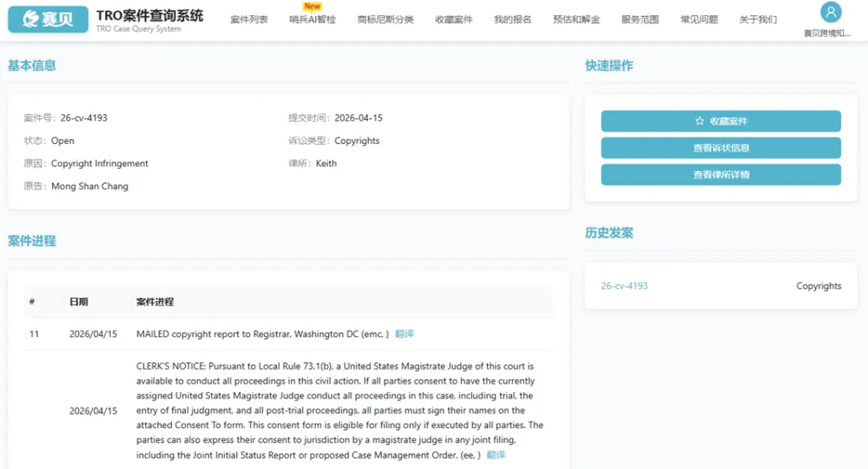Open 预估和解金 page
The height and width of the screenshot is (469, 868).
click(x=576, y=19)
